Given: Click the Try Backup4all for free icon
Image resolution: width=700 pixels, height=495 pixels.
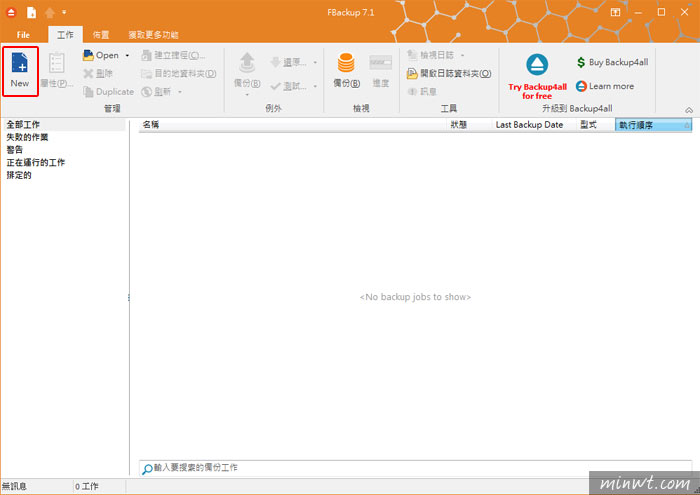Looking at the screenshot, I should tap(537, 64).
